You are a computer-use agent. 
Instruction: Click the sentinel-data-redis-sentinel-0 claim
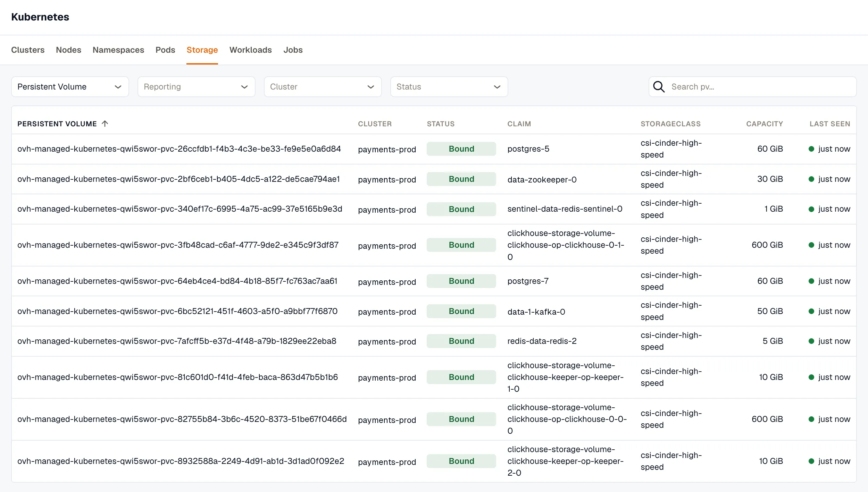pos(565,209)
